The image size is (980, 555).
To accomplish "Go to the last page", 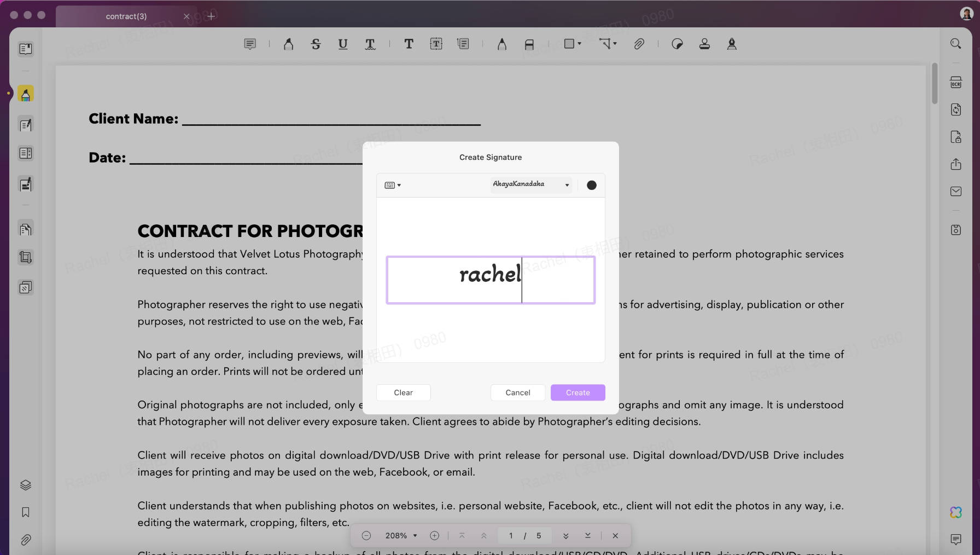I will tap(588, 535).
